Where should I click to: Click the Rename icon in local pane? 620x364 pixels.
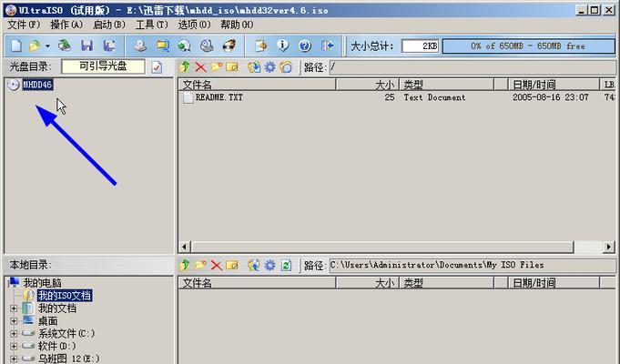point(232,265)
